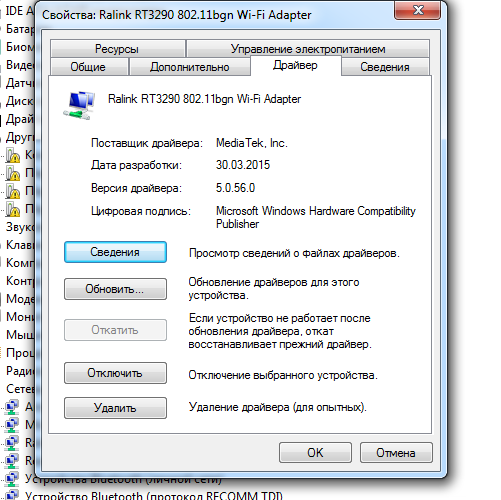Open the Общие tab
The image size is (501, 500).
89,67
